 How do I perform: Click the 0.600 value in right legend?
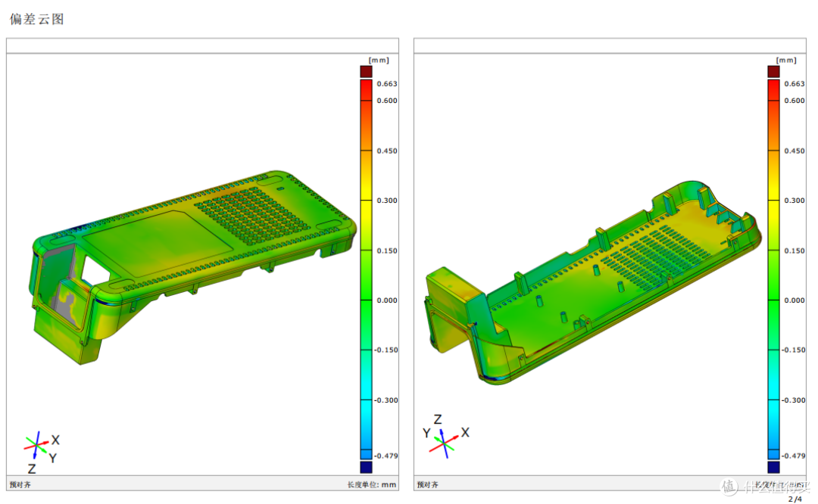tap(794, 101)
